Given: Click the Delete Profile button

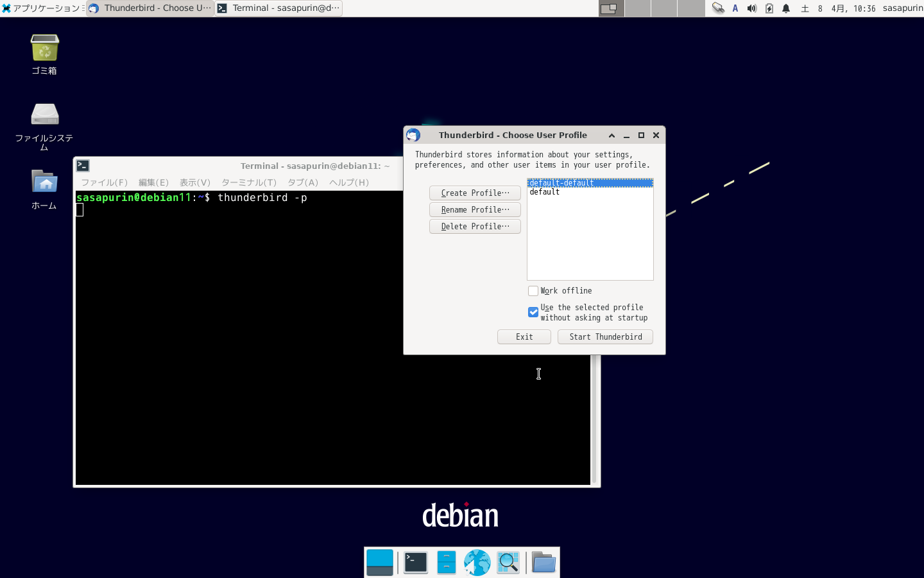Looking at the screenshot, I should (475, 226).
